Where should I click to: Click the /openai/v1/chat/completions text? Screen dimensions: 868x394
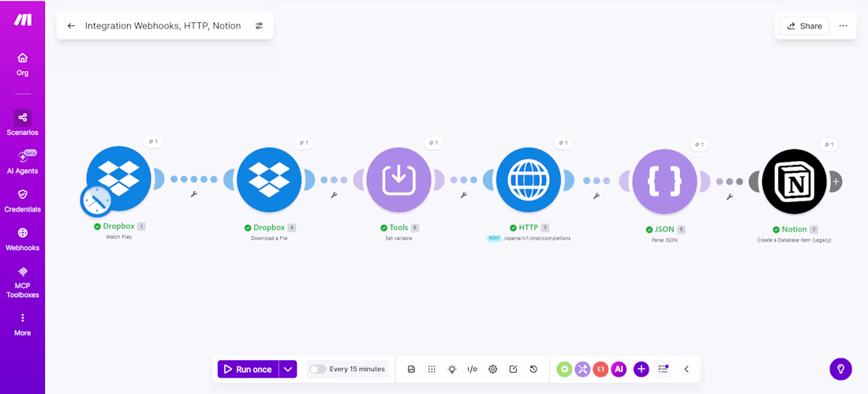537,238
